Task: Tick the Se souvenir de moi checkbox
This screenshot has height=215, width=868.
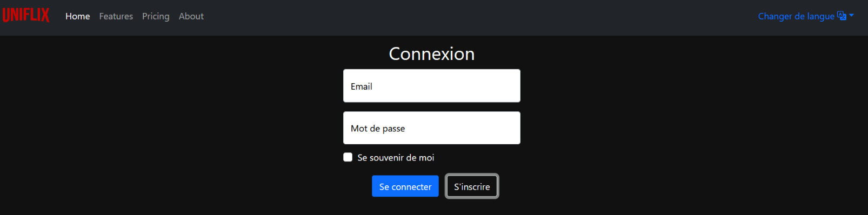Action: [348, 157]
